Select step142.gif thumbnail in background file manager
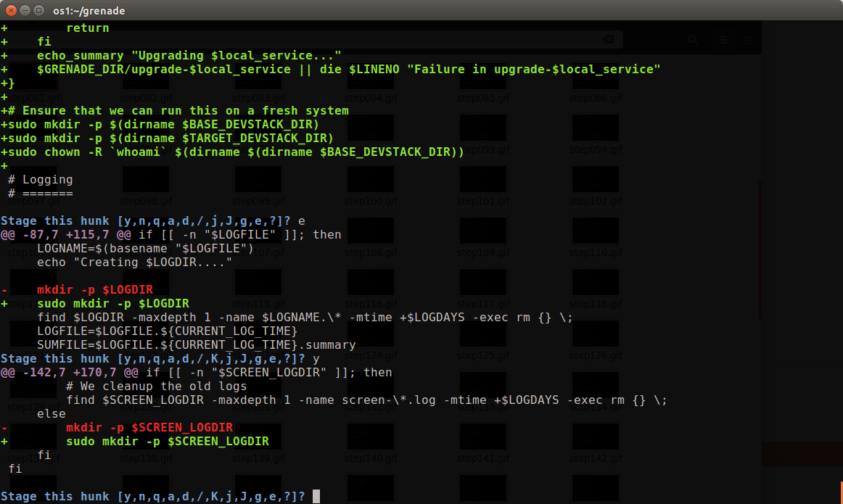Viewport: 843px width, 504px height. [595, 437]
